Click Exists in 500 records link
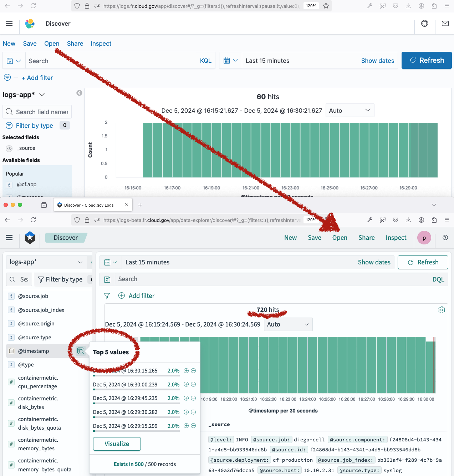 click(129, 464)
